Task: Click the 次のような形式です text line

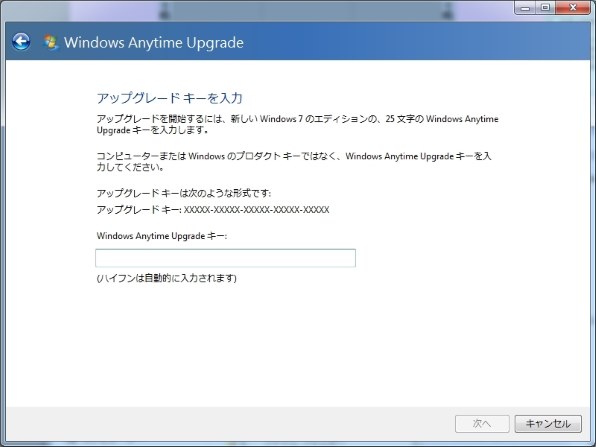Action: (x=184, y=193)
